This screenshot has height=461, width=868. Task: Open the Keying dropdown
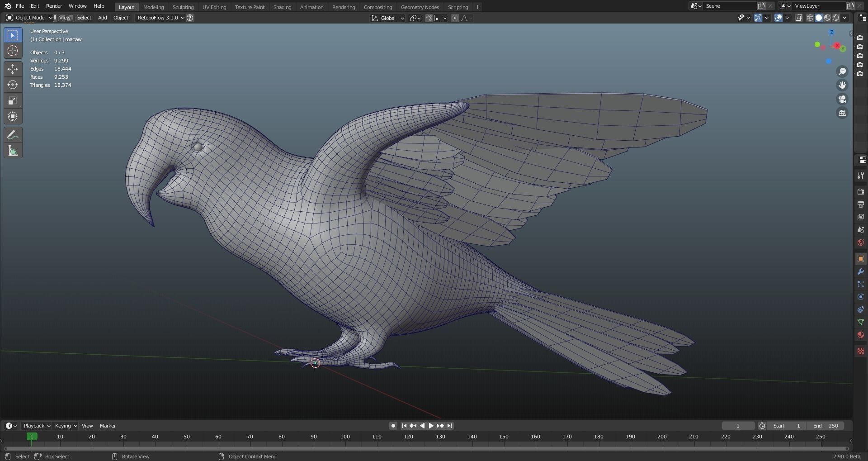[x=66, y=426]
